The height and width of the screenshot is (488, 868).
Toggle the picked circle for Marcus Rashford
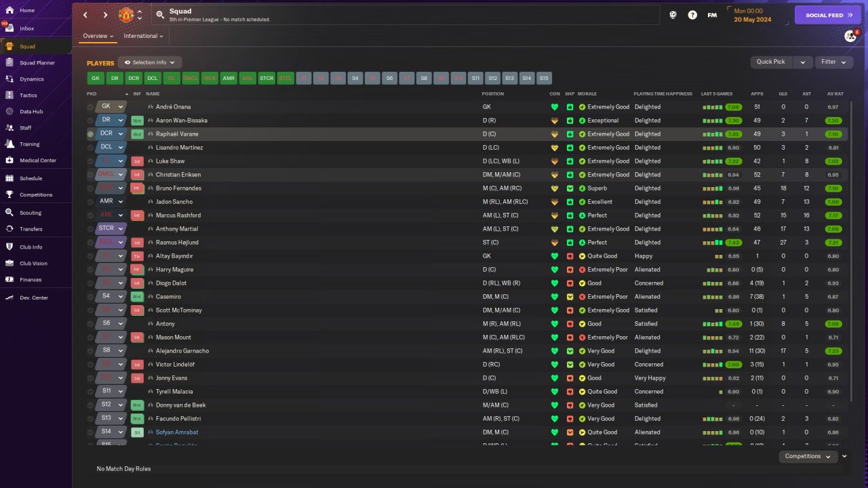point(91,216)
